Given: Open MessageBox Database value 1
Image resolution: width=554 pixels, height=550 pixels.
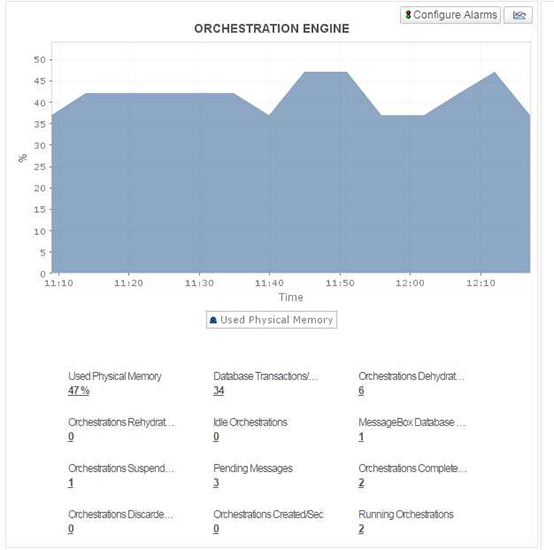Looking at the screenshot, I should (361, 437).
